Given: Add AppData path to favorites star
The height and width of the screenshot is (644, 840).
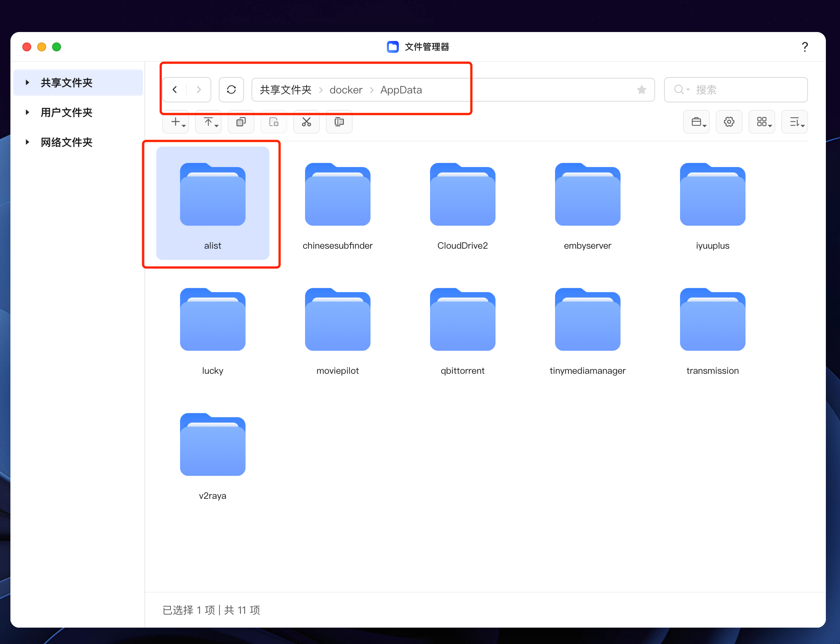Looking at the screenshot, I should coord(642,90).
